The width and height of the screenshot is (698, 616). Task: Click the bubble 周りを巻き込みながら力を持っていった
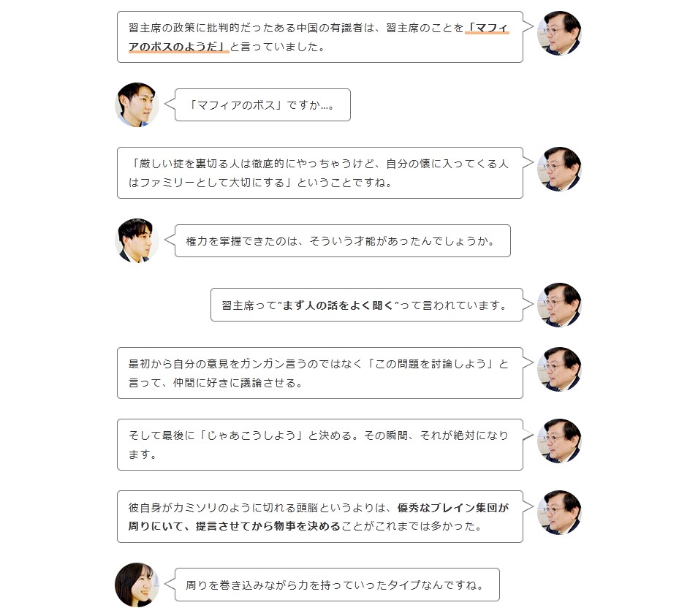pyautogui.click(x=338, y=585)
